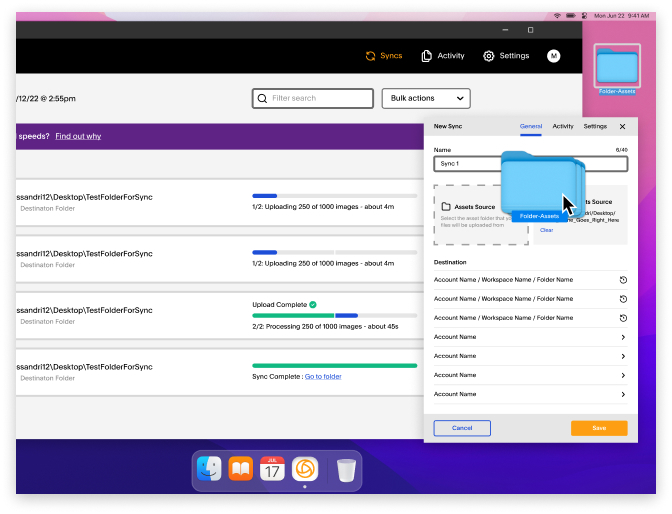The width and height of the screenshot is (672, 514).
Task: Expand the third Account Name row
Action: (x=531, y=375)
